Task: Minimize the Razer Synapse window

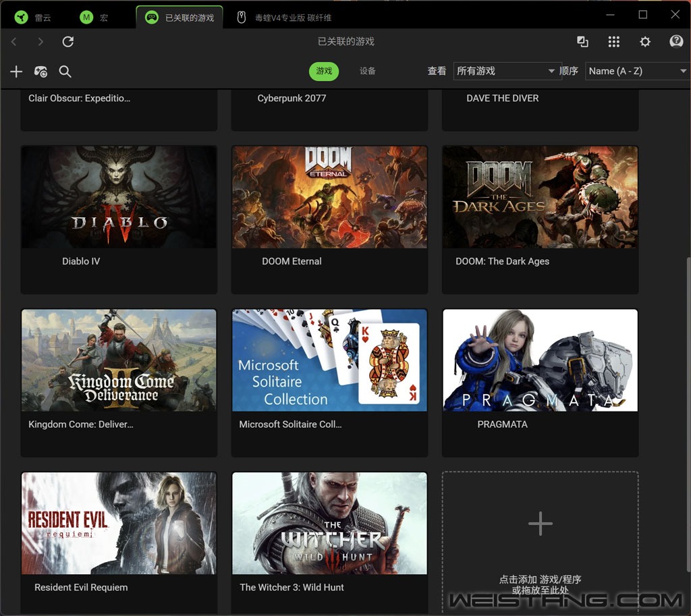Action: click(610, 15)
